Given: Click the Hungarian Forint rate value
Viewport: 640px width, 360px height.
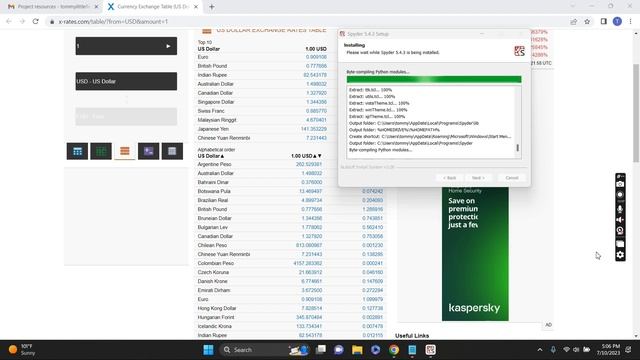Looking at the screenshot, I should pos(309,317).
